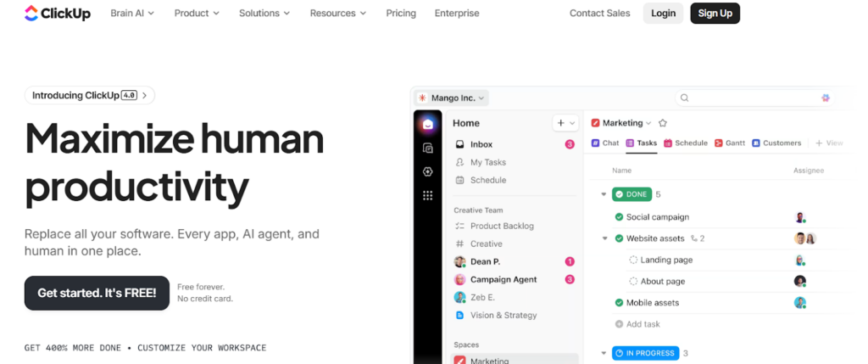Click the ClickUp logo
Image resolution: width=868 pixels, height=364 pixels.
tap(58, 14)
